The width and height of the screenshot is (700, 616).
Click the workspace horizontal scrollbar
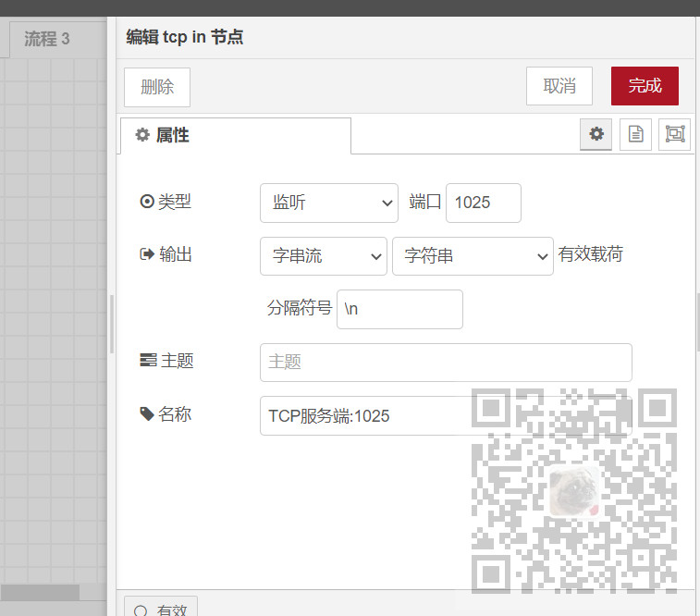pos(40,592)
